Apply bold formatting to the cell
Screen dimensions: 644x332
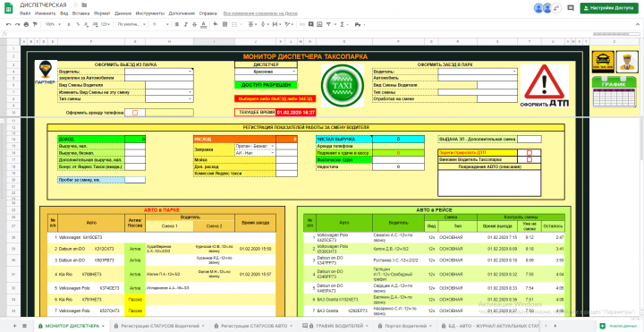pyautogui.click(x=177, y=24)
